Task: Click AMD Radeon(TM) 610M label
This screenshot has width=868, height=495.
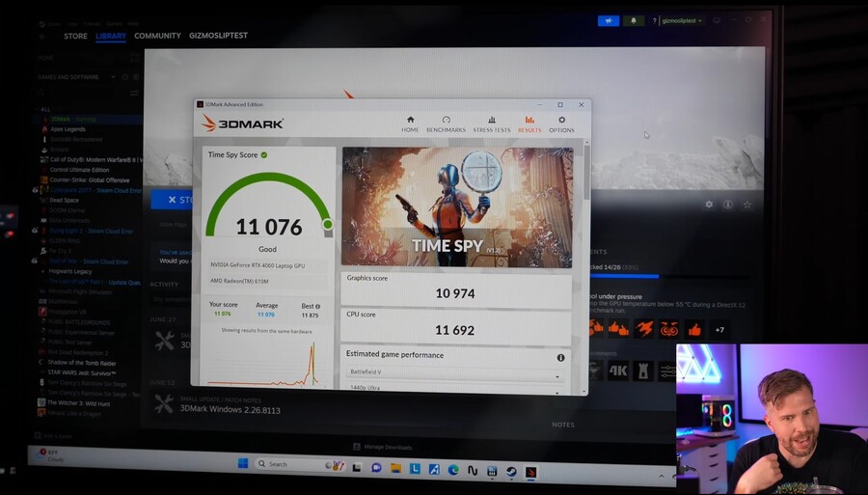Action: [239, 282]
